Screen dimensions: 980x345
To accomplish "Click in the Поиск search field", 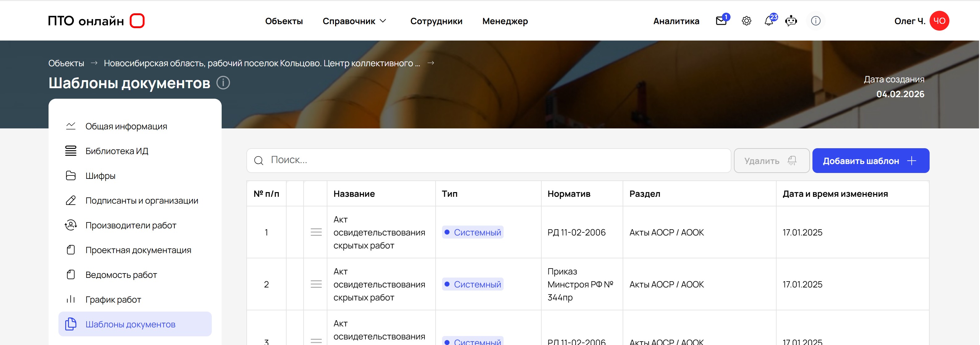I will (489, 160).
